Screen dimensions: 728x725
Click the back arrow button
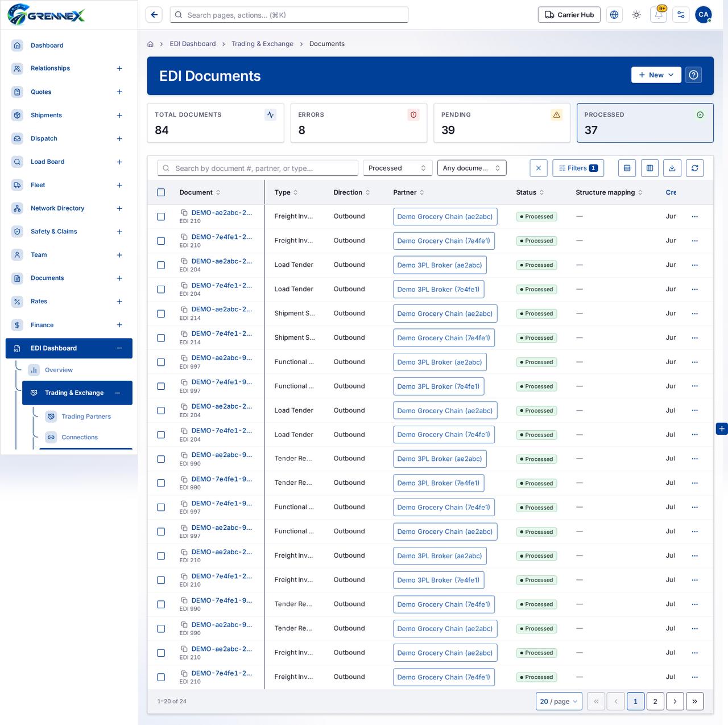coord(154,15)
